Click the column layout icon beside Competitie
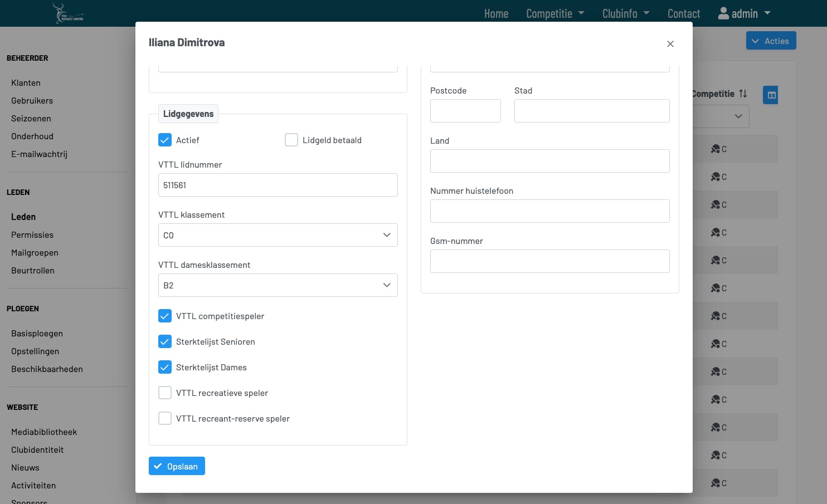This screenshot has height=504, width=827. 771,95
